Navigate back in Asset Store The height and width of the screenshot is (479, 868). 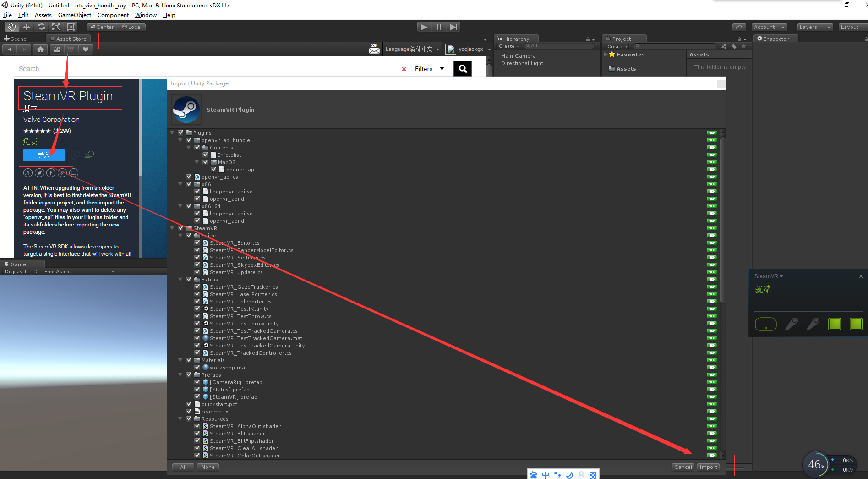pyautogui.click(x=10, y=49)
